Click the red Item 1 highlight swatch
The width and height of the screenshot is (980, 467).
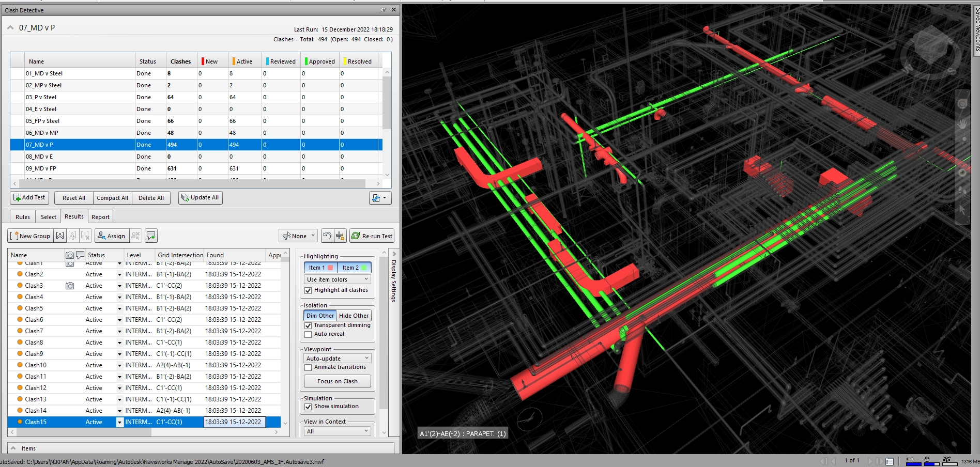coord(330,268)
